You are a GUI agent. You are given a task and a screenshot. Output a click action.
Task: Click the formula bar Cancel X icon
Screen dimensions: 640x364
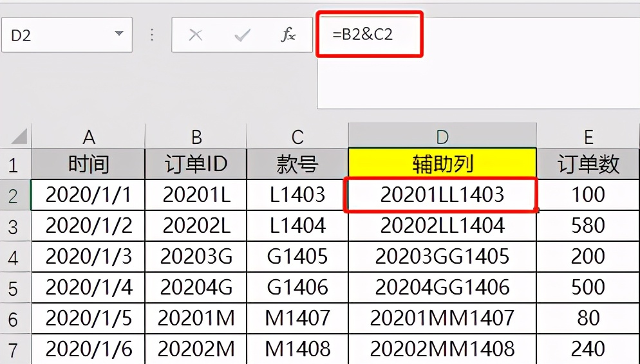click(196, 35)
